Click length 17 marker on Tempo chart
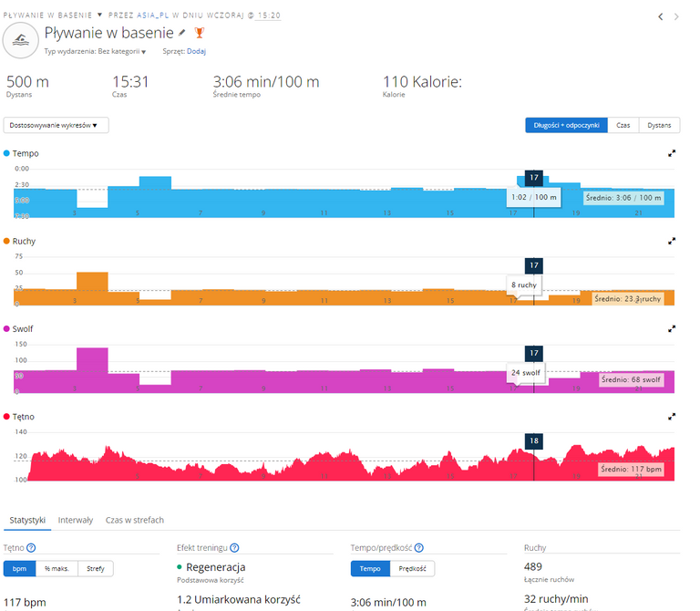Viewport: 700px width, 611px height. pos(534,178)
